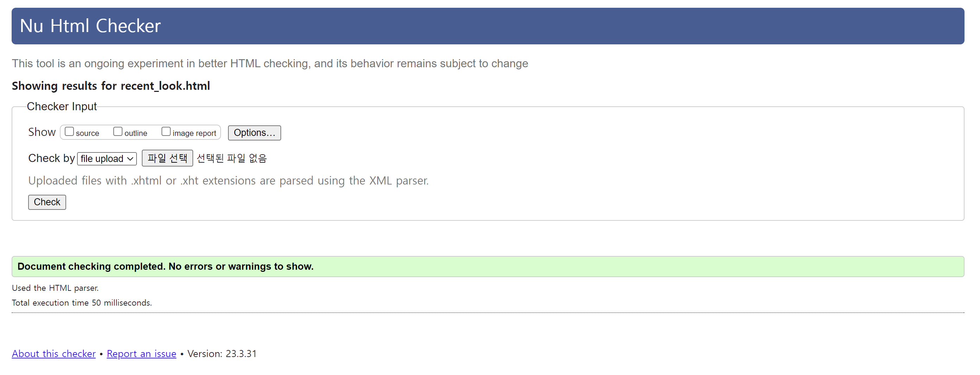Click the Nu Html Checker header title
This screenshot has height=375, width=980.
tap(90, 26)
